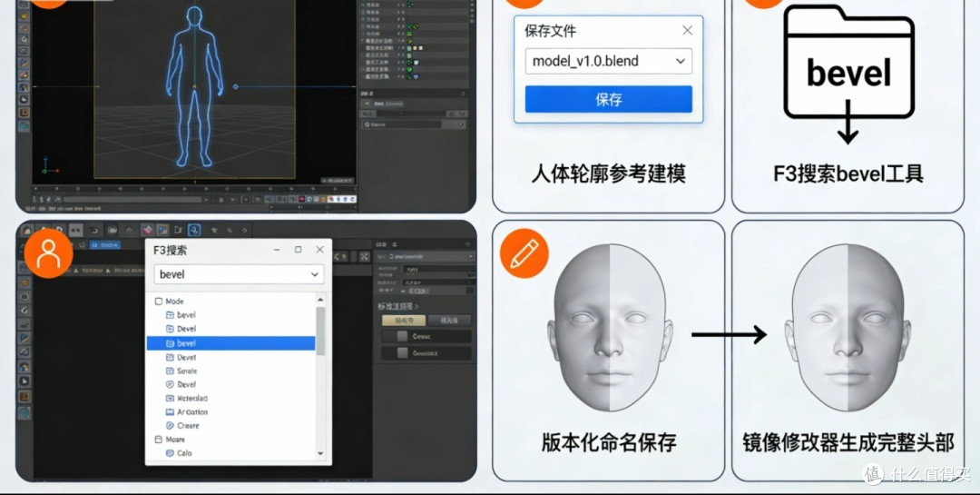Expand the F3搜索 bevel dropdown arrow

coord(314,274)
